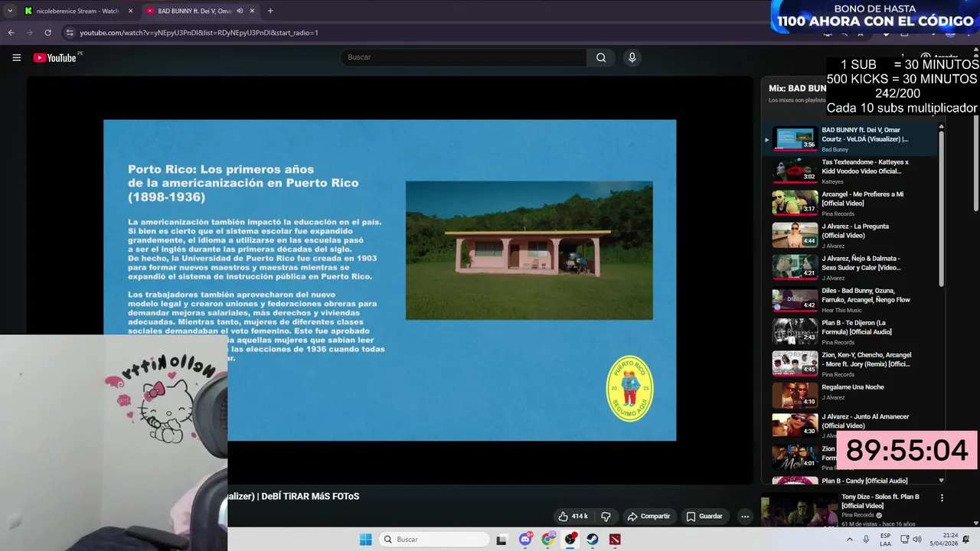Click the playing video frame
The width and height of the screenshot is (980, 551).
390,280
